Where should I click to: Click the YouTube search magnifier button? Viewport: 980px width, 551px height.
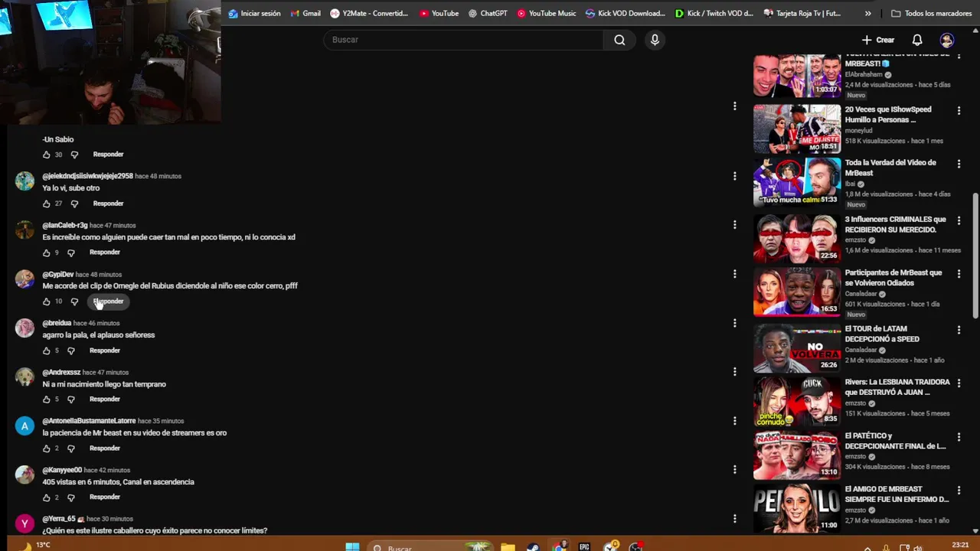pyautogui.click(x=619, y=40)
